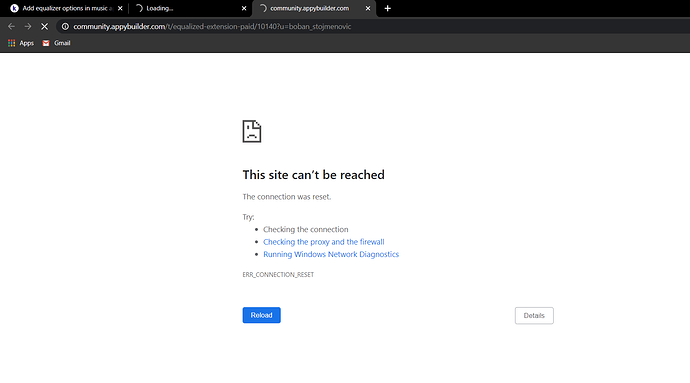The width and height of the screenshot is (690, 383).
Task: Click the sad page error icon
Action: coord(252,131)
